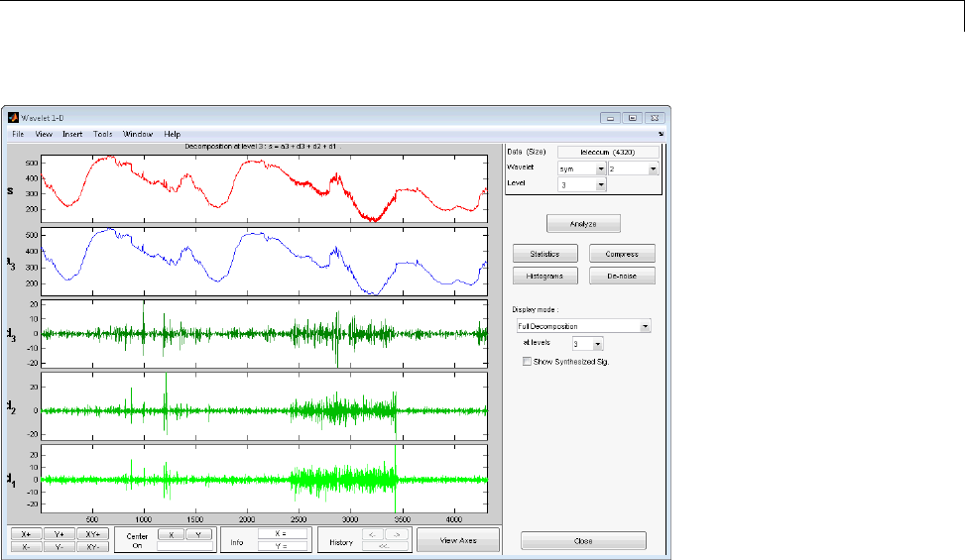Click the Wavelet 1-D MATLAB title icon
The height and width of the screenshot is (560, 965).
point(14,117)
